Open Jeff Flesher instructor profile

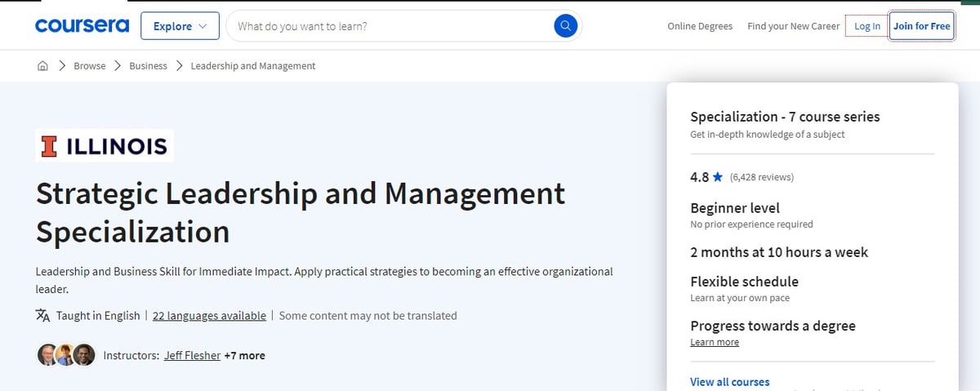(192, 355)
